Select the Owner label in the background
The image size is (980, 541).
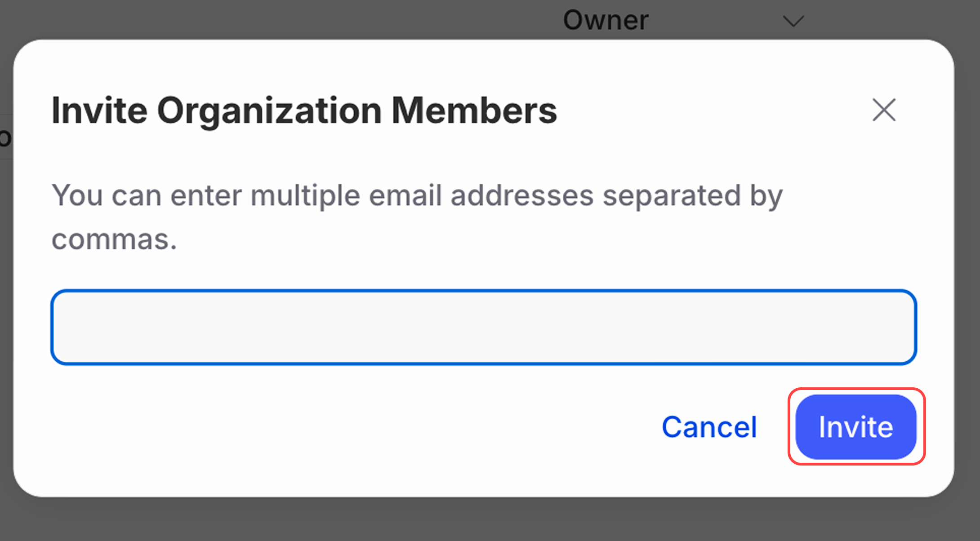tap(606, 20)
